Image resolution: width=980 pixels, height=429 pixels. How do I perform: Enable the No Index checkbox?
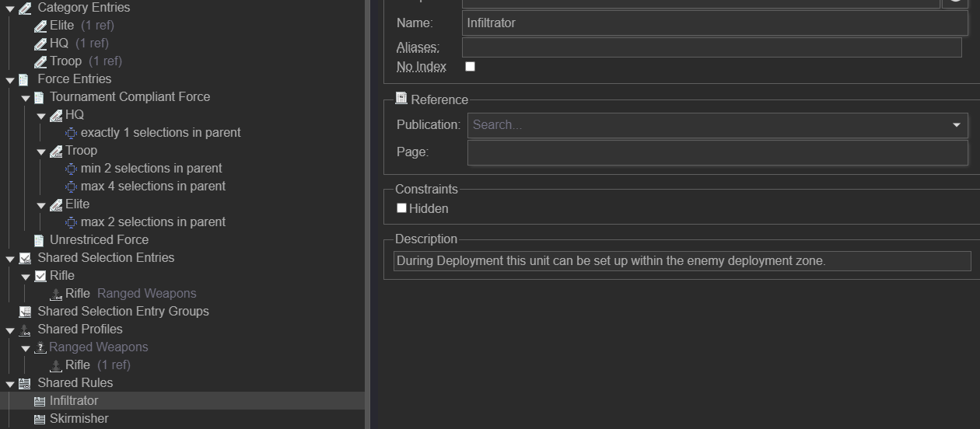(x=470, y=67)
